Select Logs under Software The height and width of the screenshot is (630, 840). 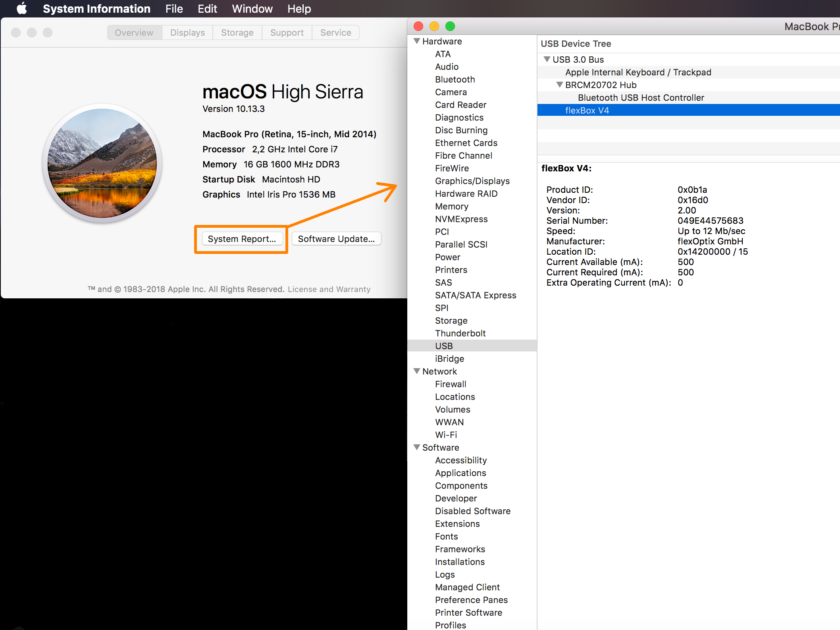coord(445,574)
